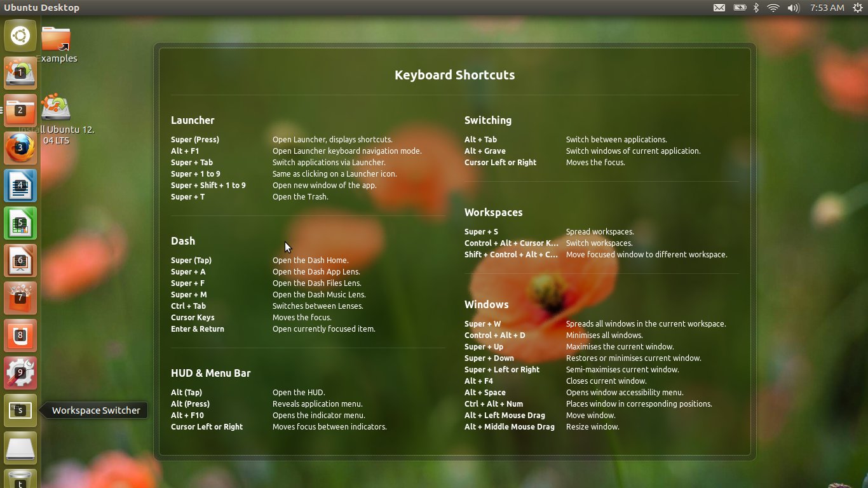
Task: Click the Super + Down shortcut text
Action: pyautogui.click(x=489, y=358)
